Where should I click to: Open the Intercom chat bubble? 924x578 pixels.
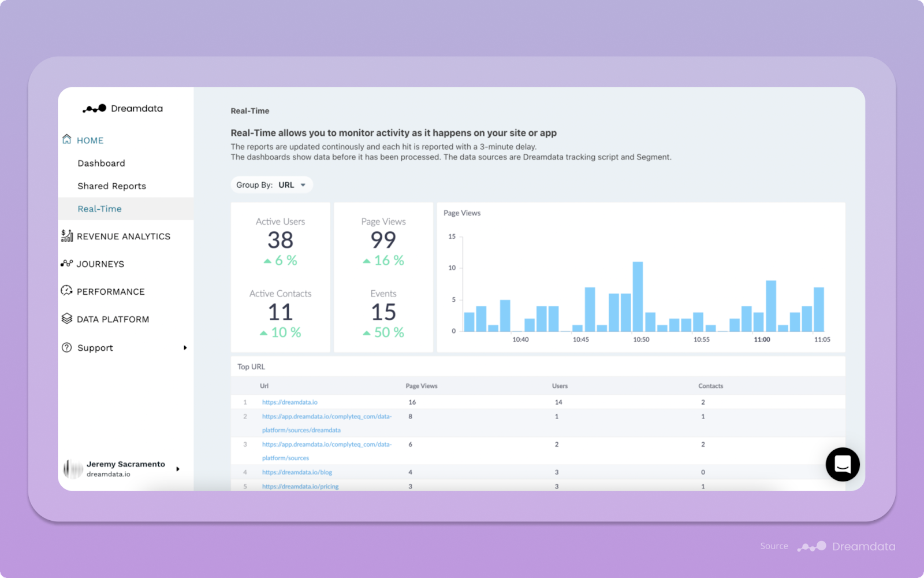[x=843, y=464]
